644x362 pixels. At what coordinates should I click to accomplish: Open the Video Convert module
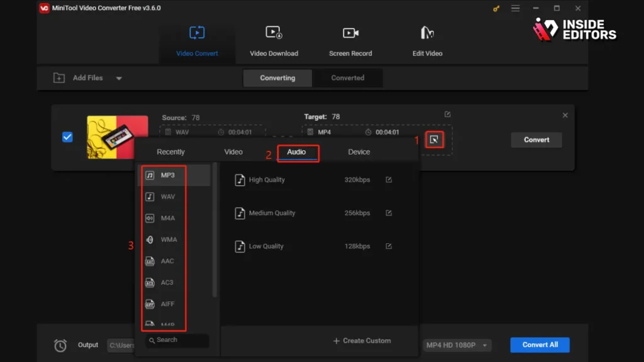pos(197,41)
